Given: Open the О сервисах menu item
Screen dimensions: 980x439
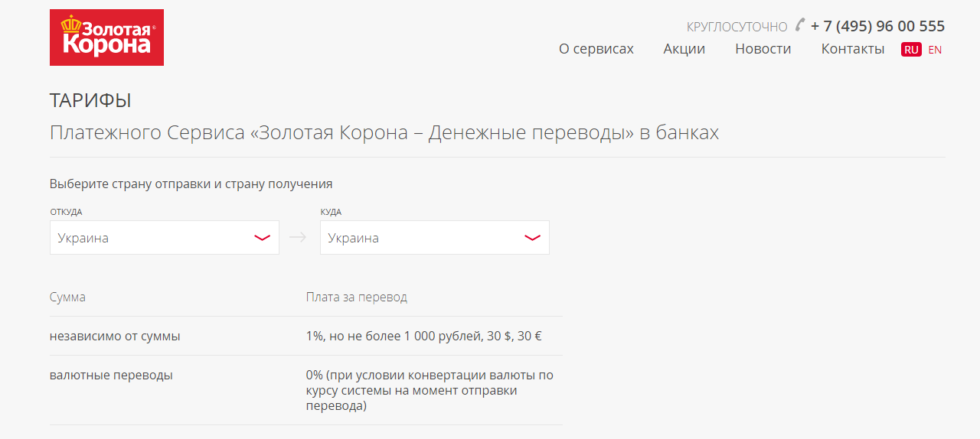Looking at the screenshot, I should pyautogui.click(x=596, y=49).
